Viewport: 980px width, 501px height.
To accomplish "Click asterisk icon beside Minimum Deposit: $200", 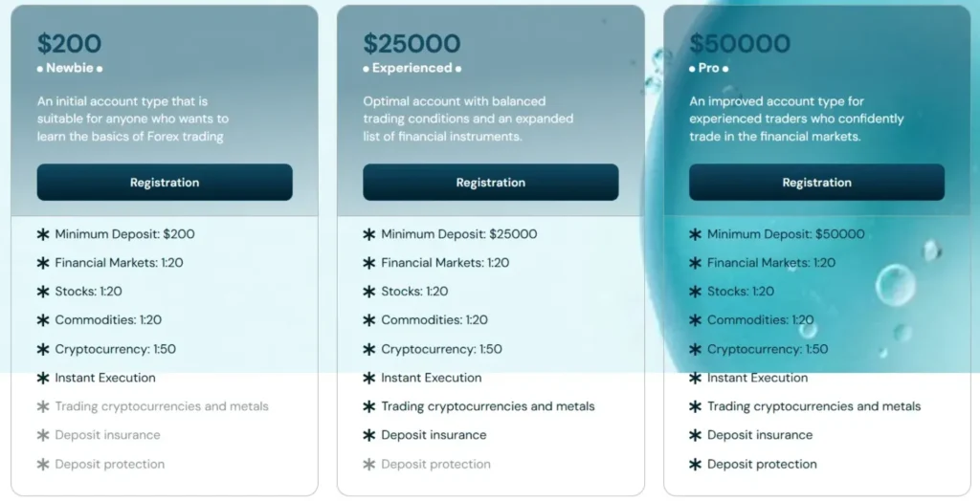I will 43,234.
